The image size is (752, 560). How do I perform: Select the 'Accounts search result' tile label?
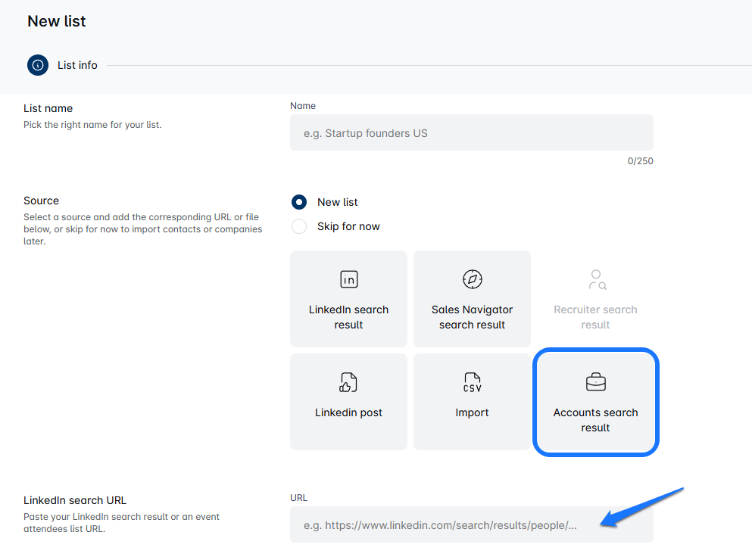point(595,420)
